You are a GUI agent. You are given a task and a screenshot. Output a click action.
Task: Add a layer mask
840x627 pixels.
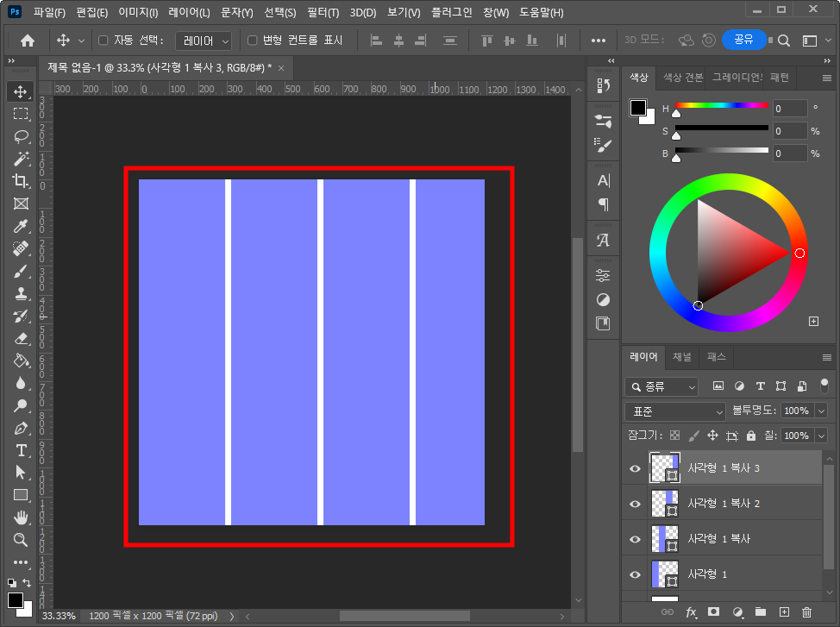click(713, 612)
